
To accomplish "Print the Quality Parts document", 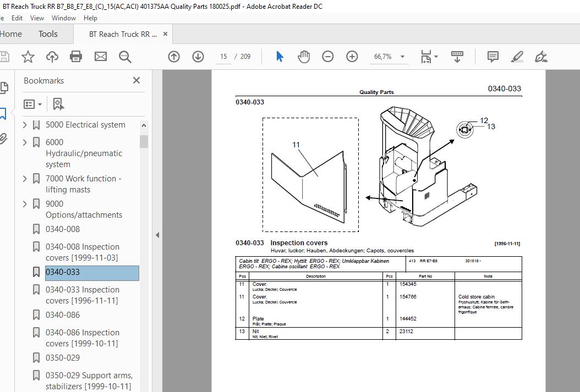I will coord(76,56).
